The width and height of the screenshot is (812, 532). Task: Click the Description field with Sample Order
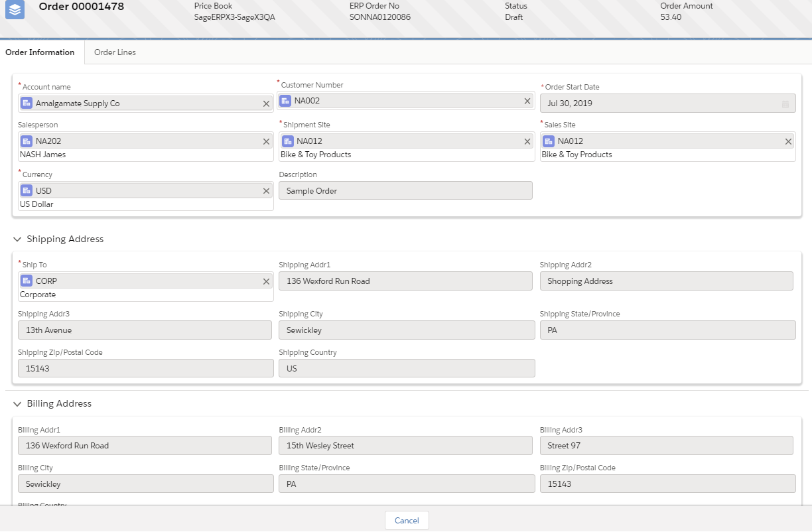click(405, 191)
